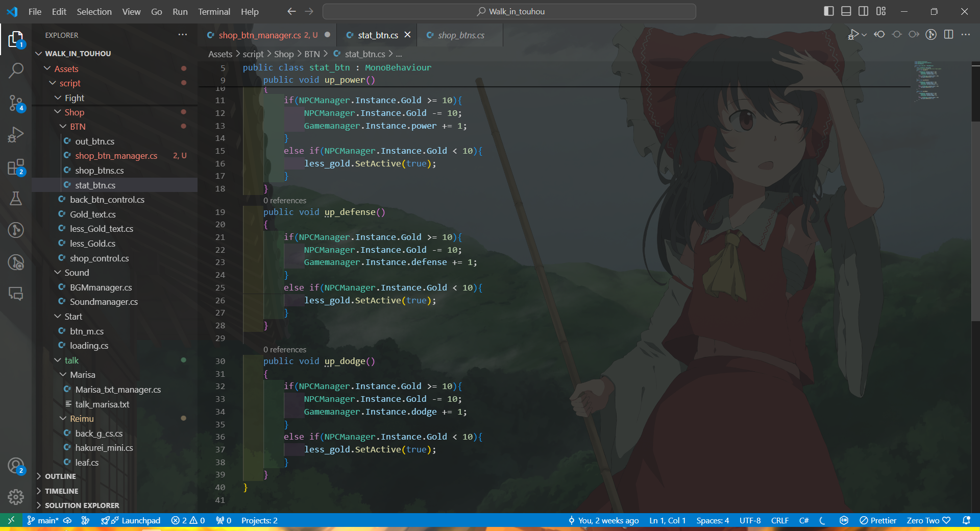This screenshot has width=980, height=531.
Task: Toggle the Secondary Side Bar
Action: [864, 11]
